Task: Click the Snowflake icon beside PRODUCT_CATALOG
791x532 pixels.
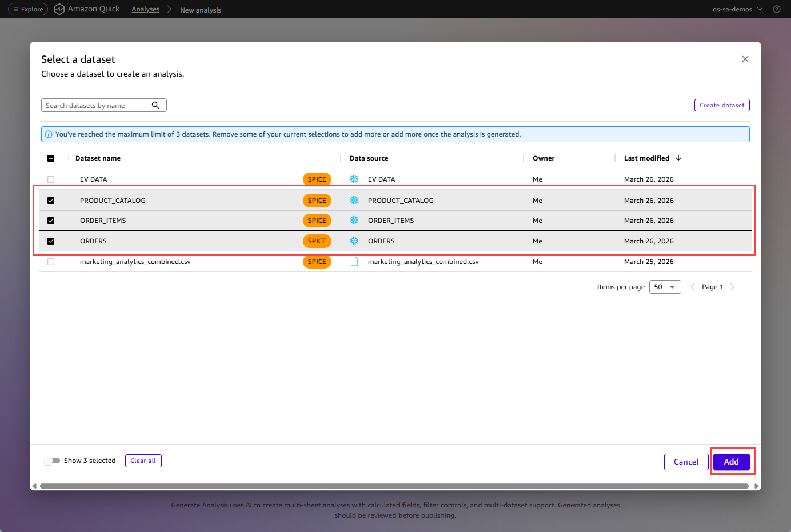Action: click(354, 200)
